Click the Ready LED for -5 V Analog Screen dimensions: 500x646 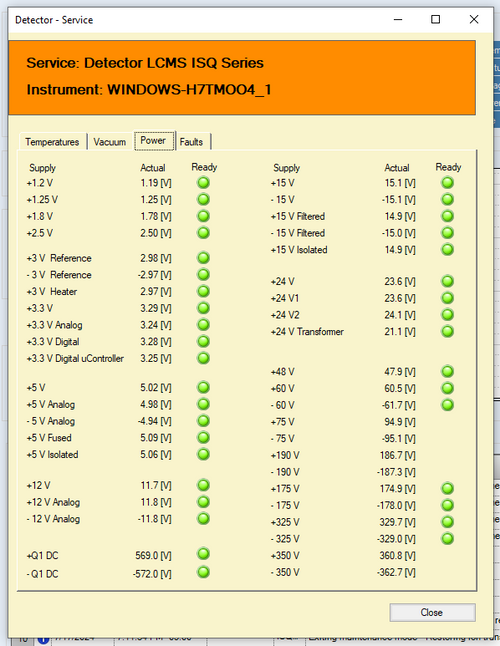(x=203, y=421)
